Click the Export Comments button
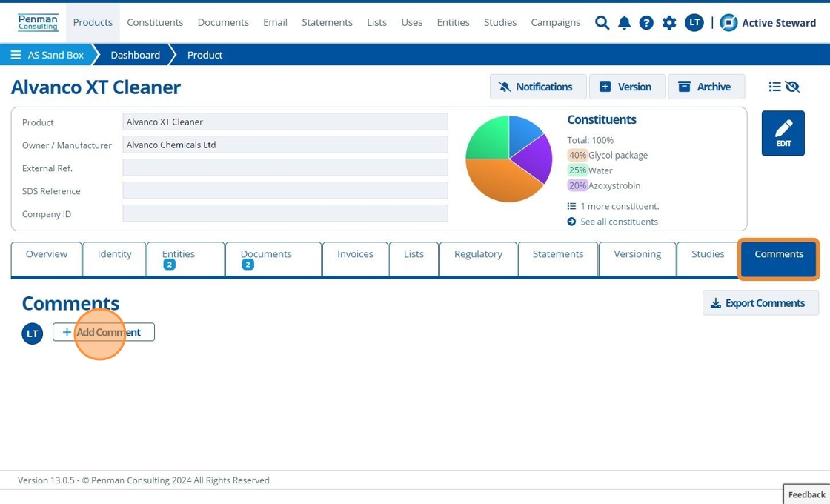The height and width of the screenshot is (504, 830). tap(760, 303)
